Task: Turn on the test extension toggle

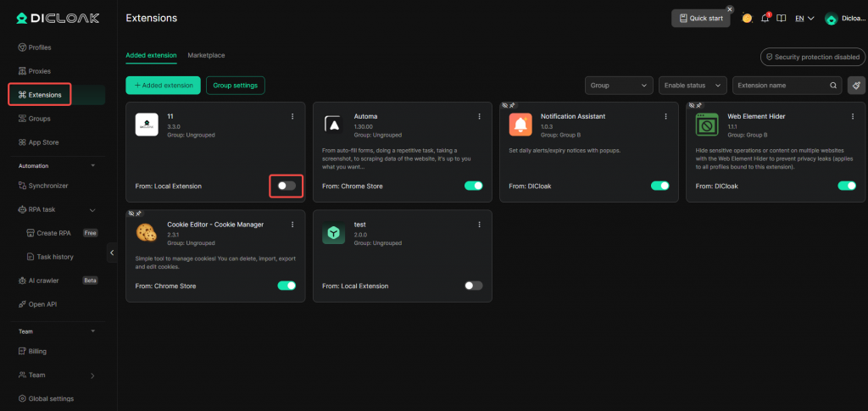Action: pos(473,286)
